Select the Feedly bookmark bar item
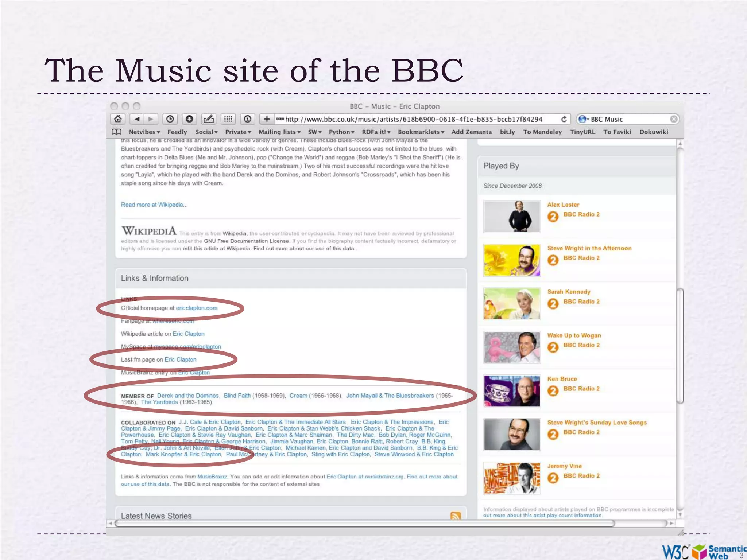747x560 pixels. 177,132
